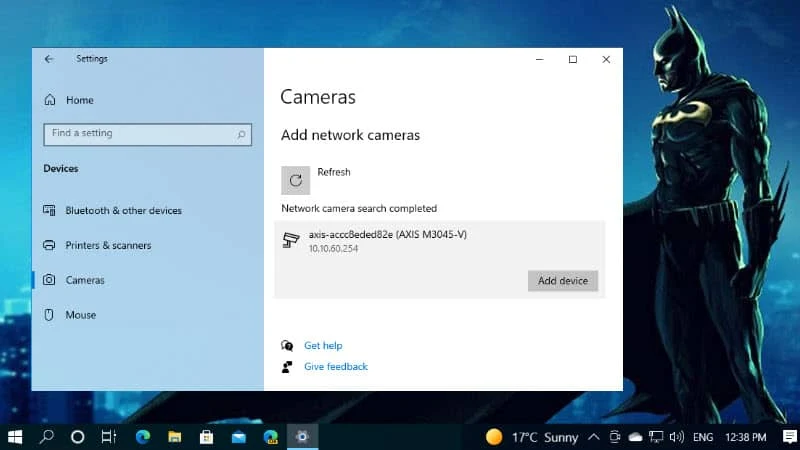Open the volume speaker tray icon
800x450 pixels.
pyautogui.click(x=677, y=437)
